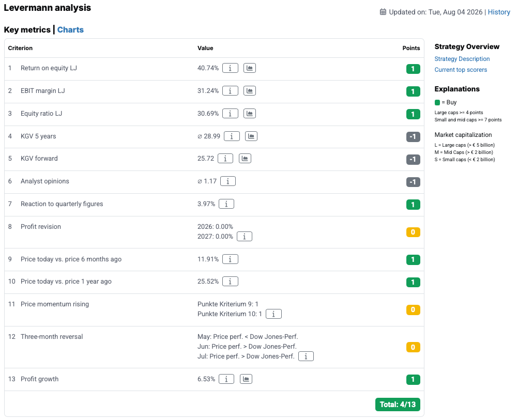This screenshot has height=420, width=518.
Task: Open info for Price today vs. 6 months
Action: 230,259
